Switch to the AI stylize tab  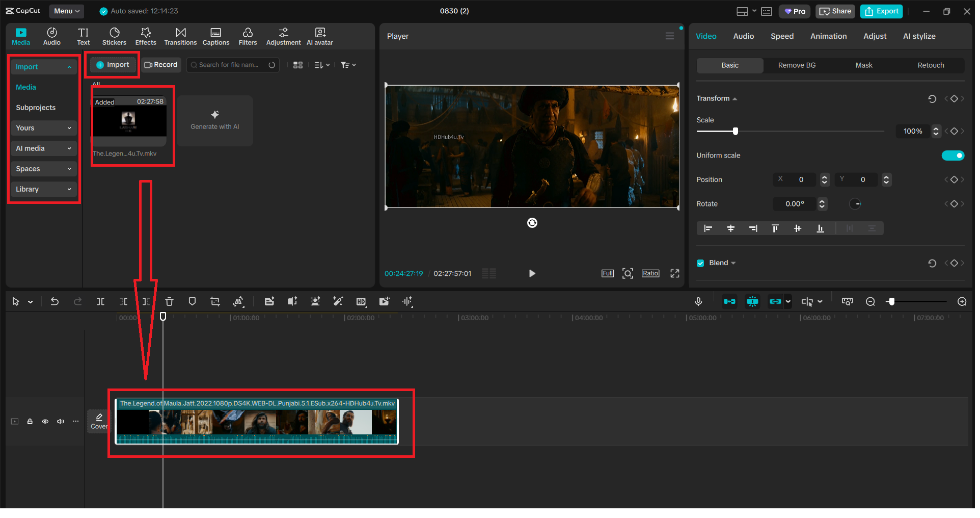coord(919,36)
